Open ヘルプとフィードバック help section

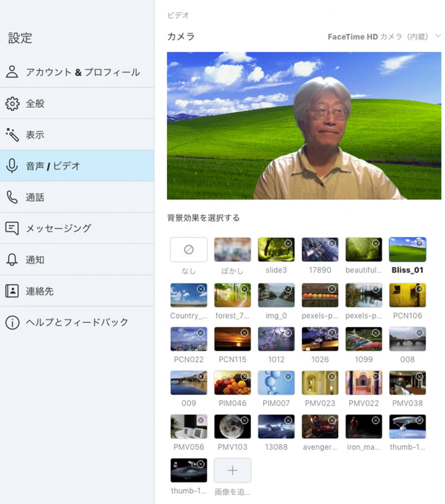(x=77, y=322)
